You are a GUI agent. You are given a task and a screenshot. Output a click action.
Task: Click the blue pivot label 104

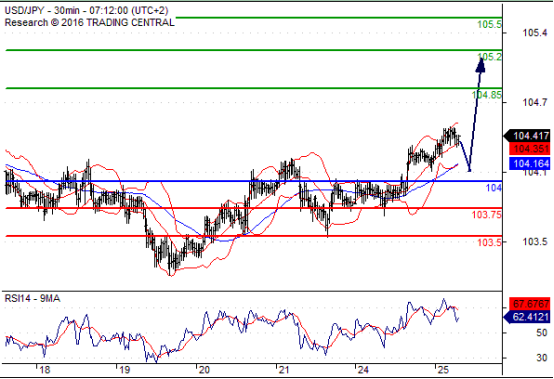pos(494,188)
